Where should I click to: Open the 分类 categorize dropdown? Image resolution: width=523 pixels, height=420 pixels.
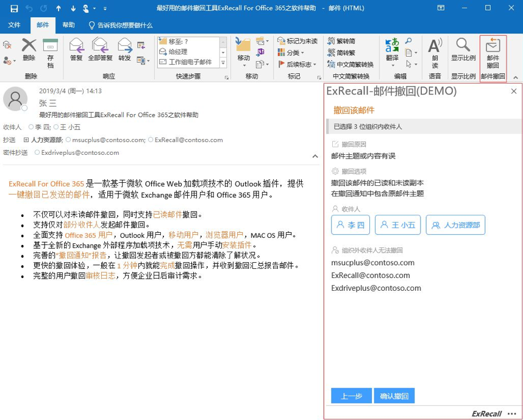[x=291, y=52]
